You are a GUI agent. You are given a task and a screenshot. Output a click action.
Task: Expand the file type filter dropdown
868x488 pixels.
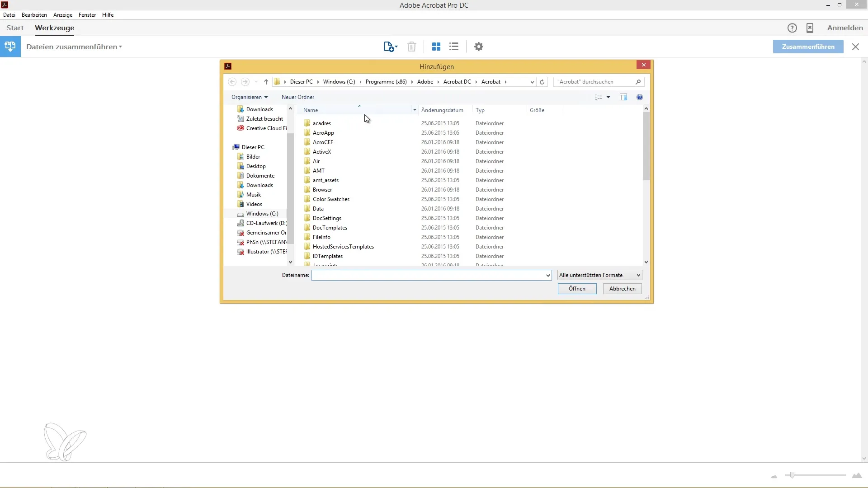point(640,275)
